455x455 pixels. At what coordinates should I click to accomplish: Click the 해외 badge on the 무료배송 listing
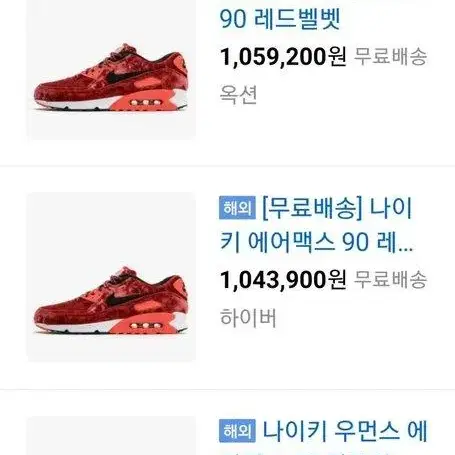(237, 208)
